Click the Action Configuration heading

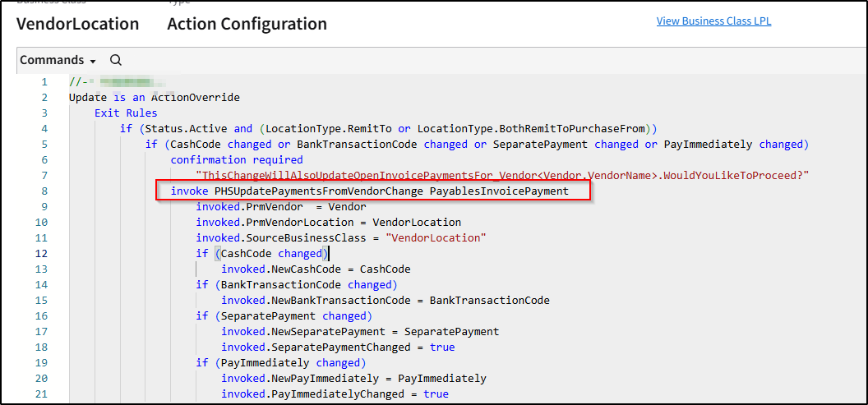(x=247, y=25)
